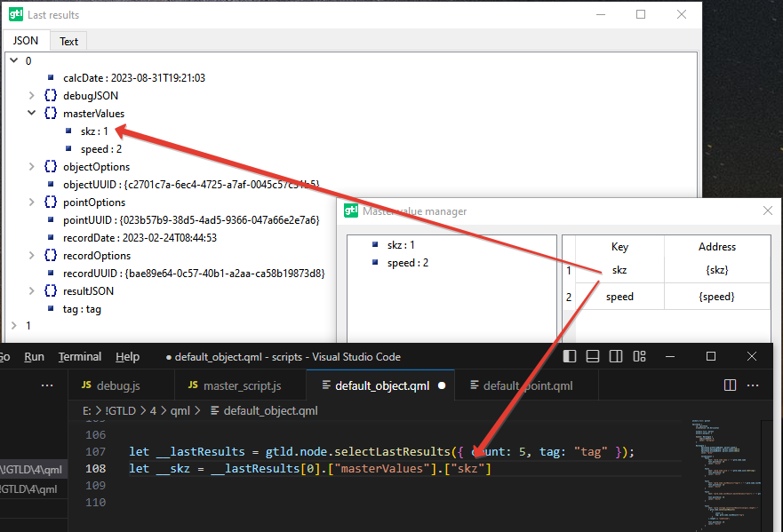Expand the resultJSON node
Viewport: 783px width, 532px height.
point(32,291)
